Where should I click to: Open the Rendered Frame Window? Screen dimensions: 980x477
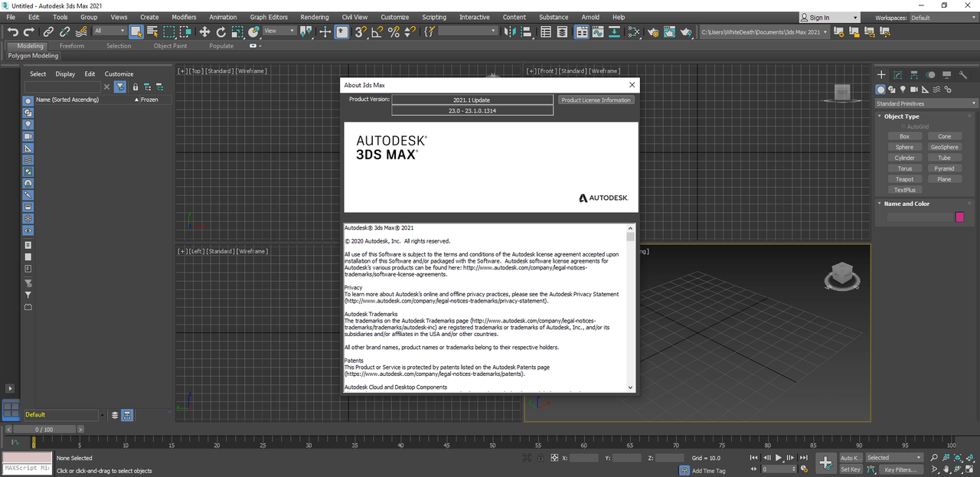pos(669,31)
